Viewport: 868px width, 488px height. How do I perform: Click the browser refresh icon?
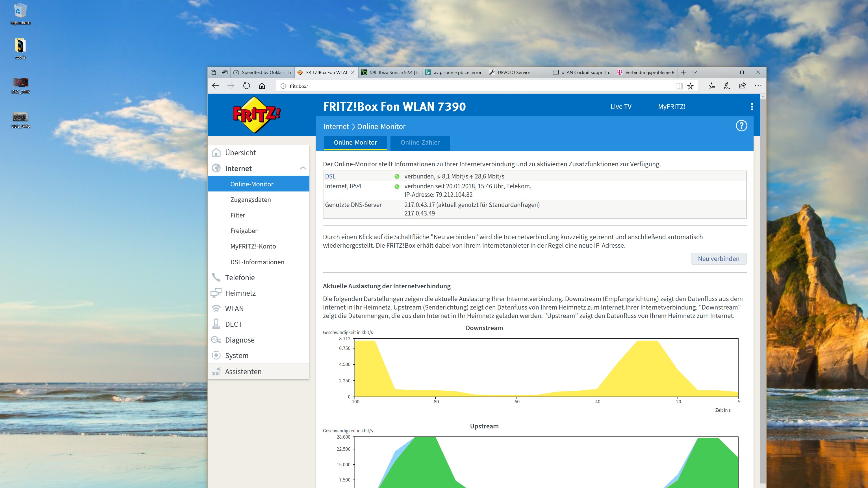247,86
